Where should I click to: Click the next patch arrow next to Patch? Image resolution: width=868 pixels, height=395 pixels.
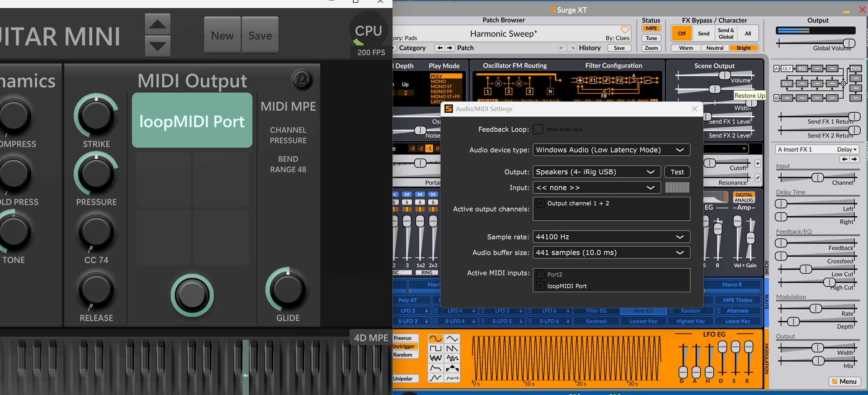449,48
